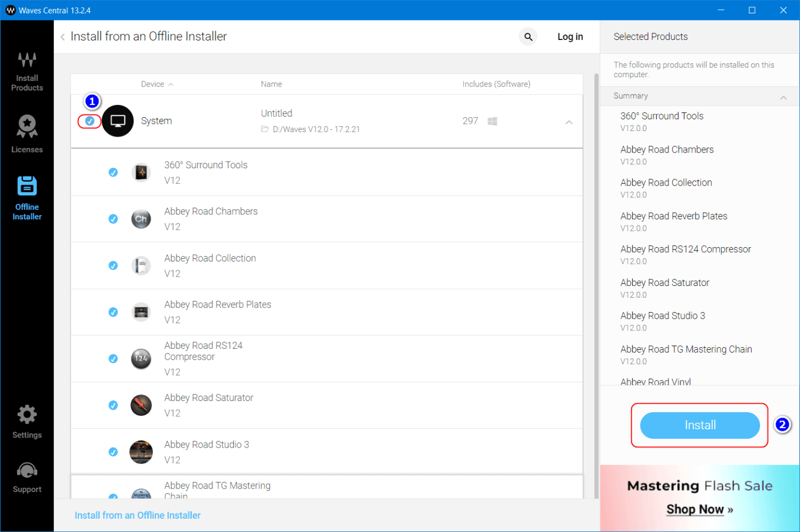Uncheck Abbey Road Studio 3 checkbox
Image resolution: width=800 pixels, height=532 pixels.
point(113,452)
